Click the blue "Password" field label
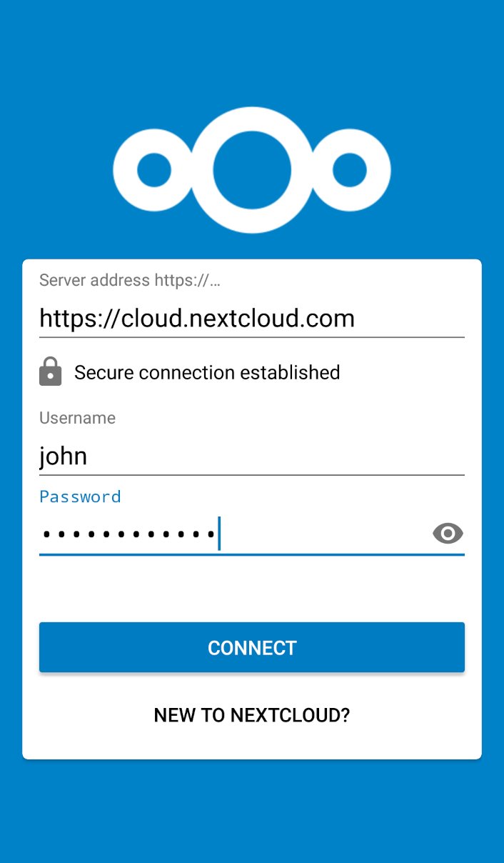Viewport: 504px width, 863px height. point(80,497)
